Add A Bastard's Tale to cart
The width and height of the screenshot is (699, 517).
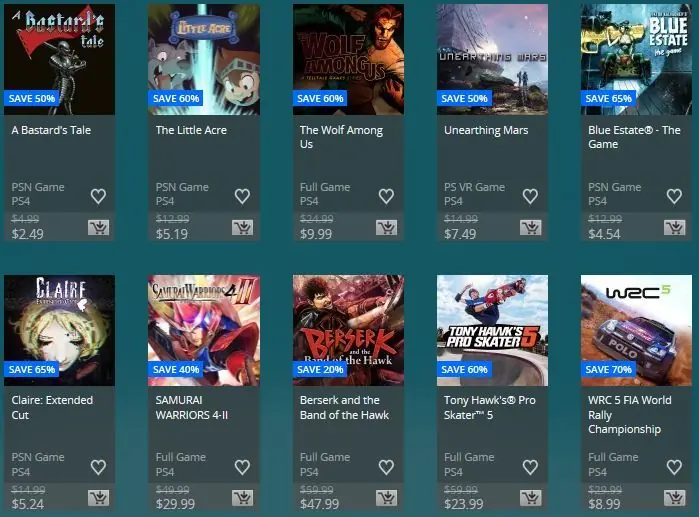tap(99, 227)
